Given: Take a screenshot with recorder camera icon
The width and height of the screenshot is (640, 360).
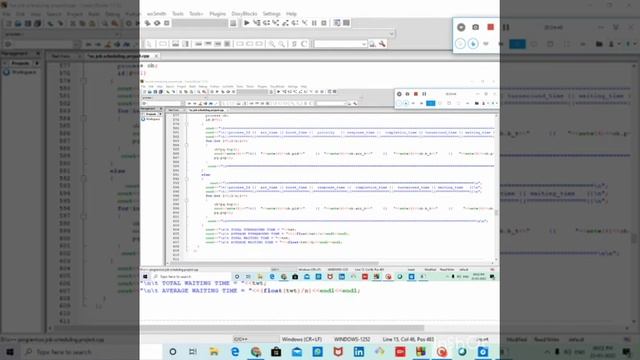Looking at the screenshot, I should click(x=476, y=27).
